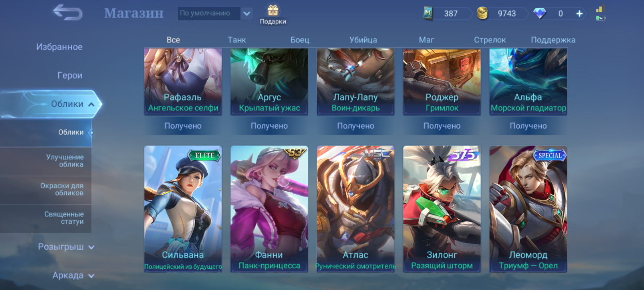
Task: Open the Избранное sidebar section
Action: click(x=59, y=47)
